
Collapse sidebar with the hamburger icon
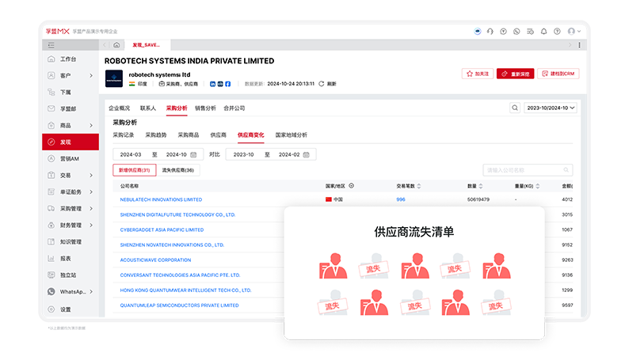coord(50,45)
